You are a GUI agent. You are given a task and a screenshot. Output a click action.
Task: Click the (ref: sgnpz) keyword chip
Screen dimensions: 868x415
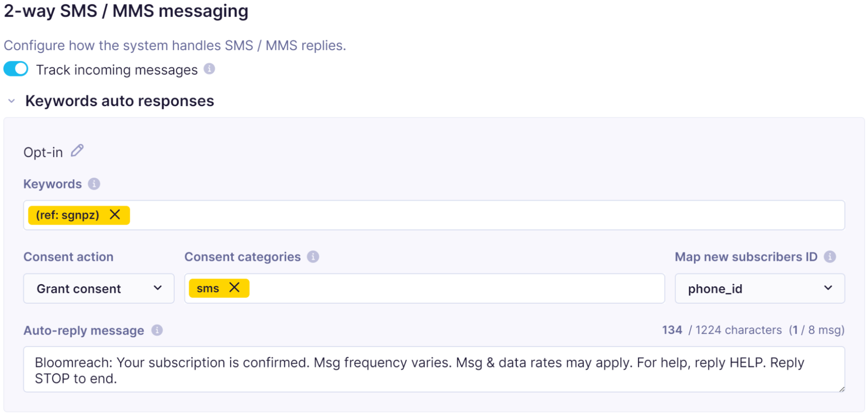point(67,215)
